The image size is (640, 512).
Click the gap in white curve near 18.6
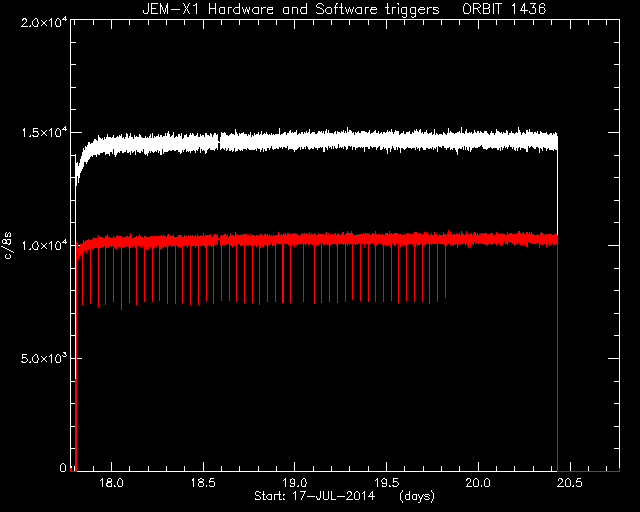tap(219, 140)
